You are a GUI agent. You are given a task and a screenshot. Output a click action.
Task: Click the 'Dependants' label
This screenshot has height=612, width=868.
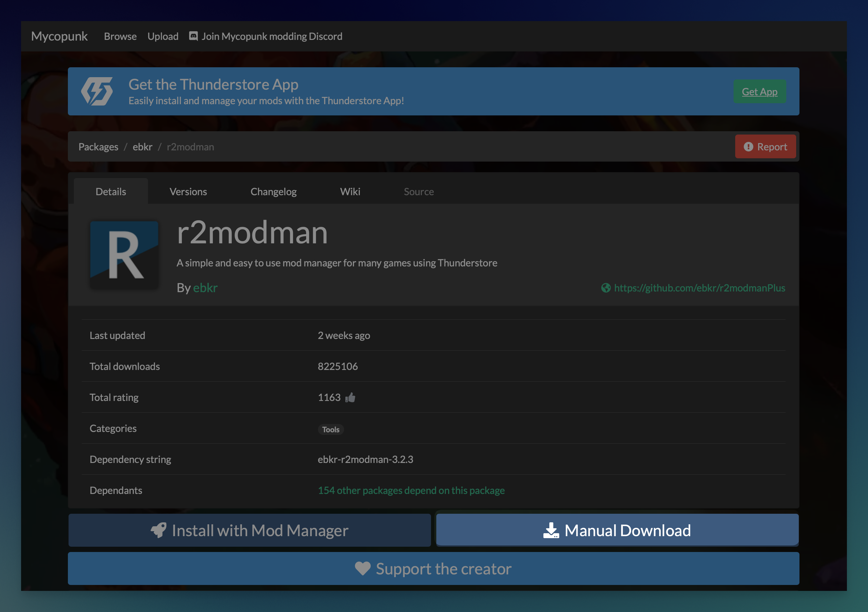click(116, 491)
